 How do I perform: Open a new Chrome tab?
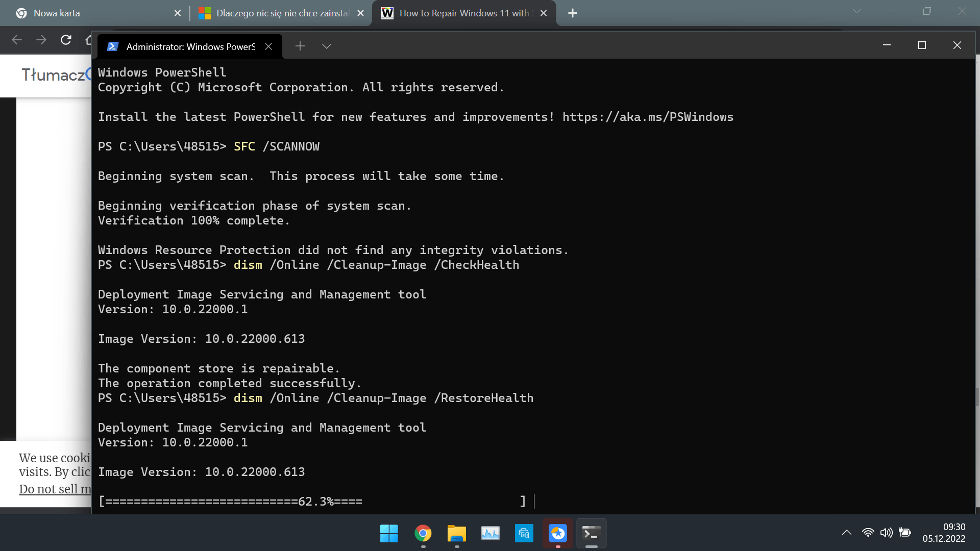[x=573, y=13]
